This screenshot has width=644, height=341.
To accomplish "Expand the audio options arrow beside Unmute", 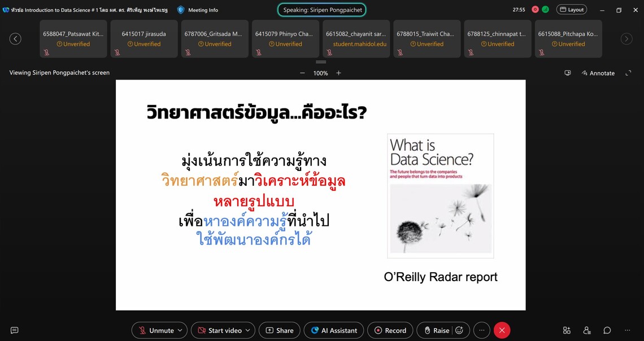I will pos(180,330).
